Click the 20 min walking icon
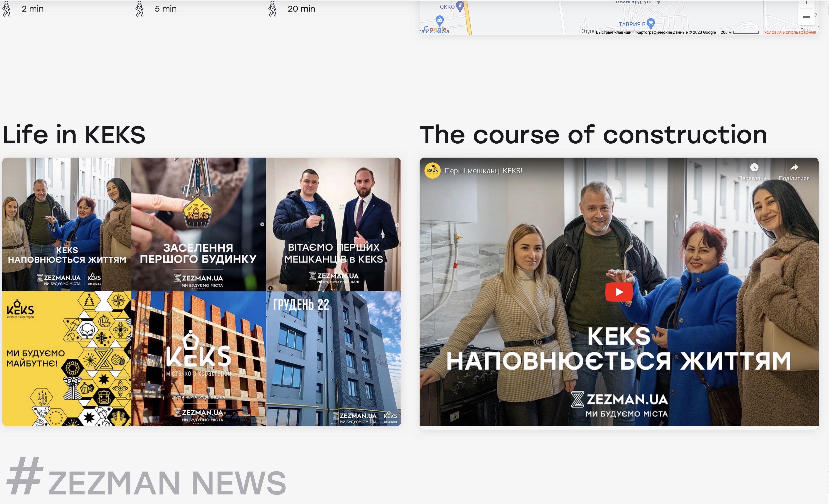The image size is (829, 504). point(272,9)
